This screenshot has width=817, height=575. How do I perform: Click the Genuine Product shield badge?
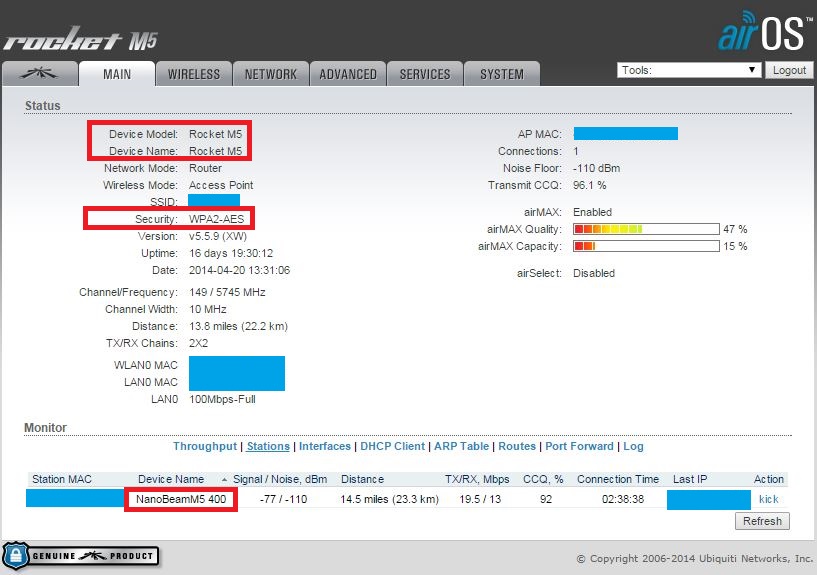click(x=80, y=556)
